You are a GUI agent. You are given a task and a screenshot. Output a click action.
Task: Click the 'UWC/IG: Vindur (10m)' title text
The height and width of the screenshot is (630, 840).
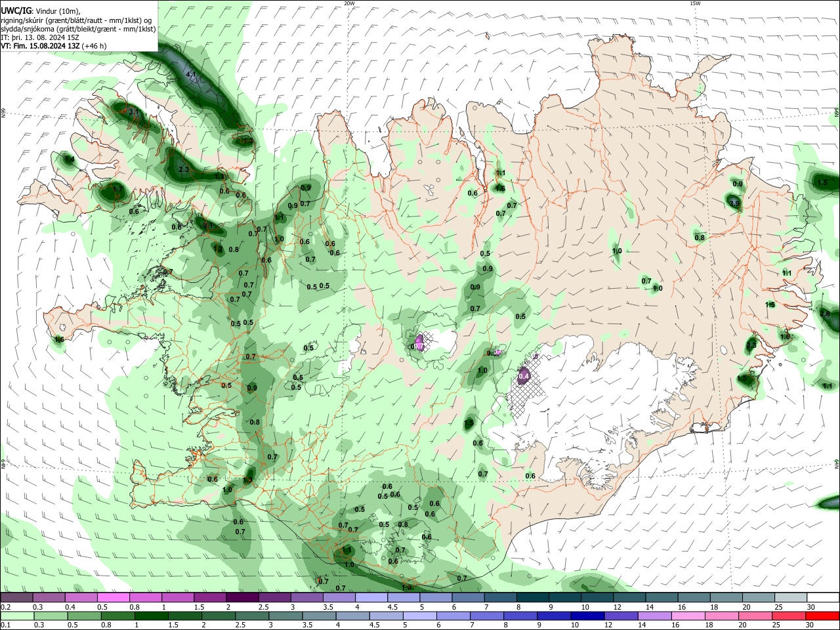click(41, 11)
